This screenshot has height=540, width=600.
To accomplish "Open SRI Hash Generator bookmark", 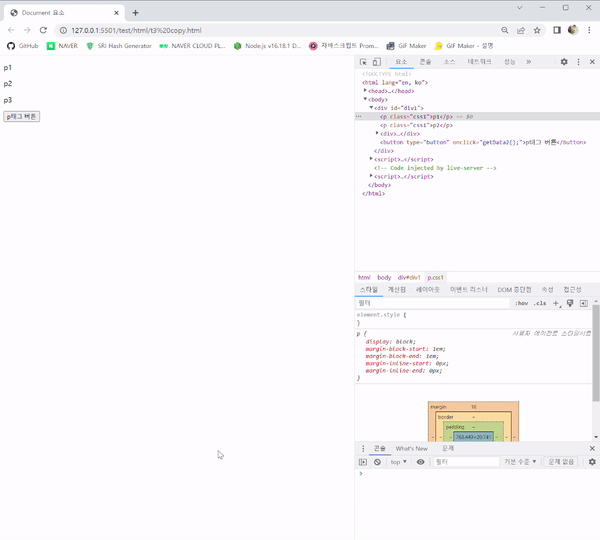I will (x=119, y=46).
